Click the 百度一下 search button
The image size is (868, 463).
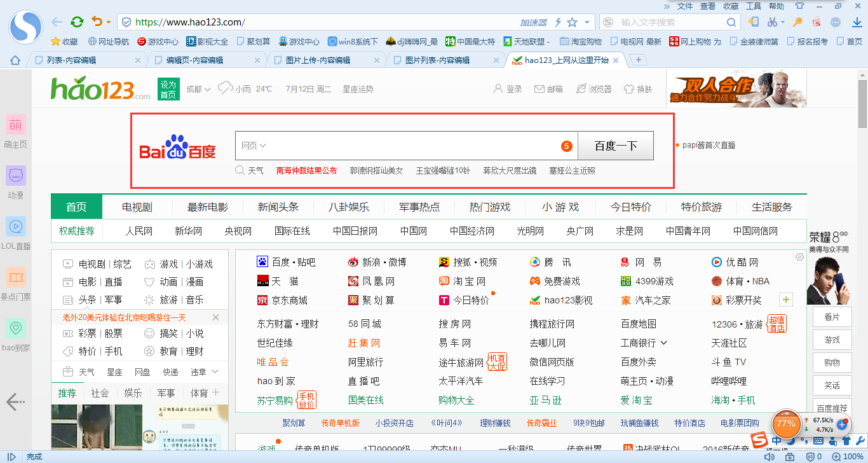616,146
